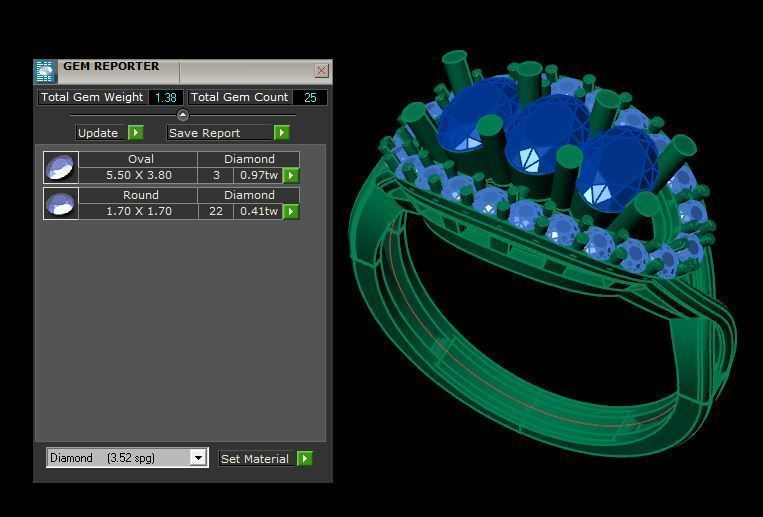
Task: Click the quantity "22" in Round row
Action: 216,211
